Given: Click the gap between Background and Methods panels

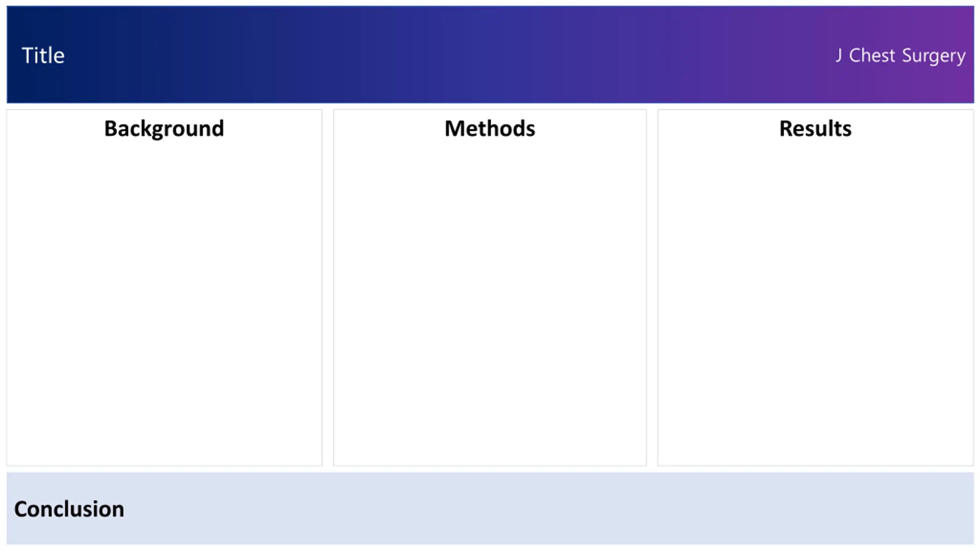Looking at the screenshot, I should pos(328,287).
